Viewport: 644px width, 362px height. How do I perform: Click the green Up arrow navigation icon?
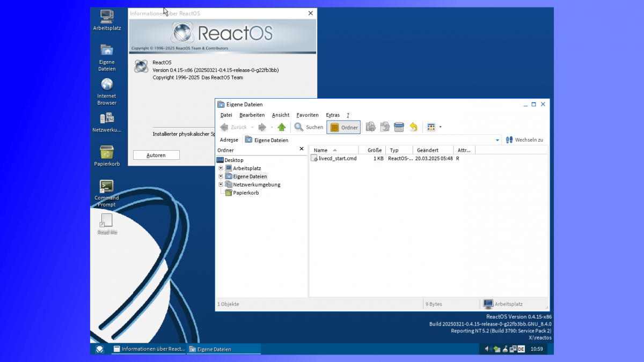(x=281, y=127)
